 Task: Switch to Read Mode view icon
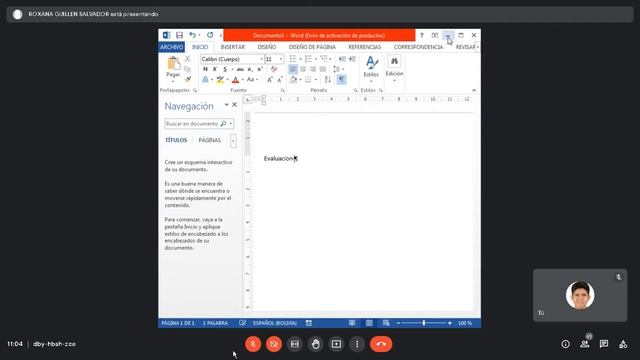(352, 323)
